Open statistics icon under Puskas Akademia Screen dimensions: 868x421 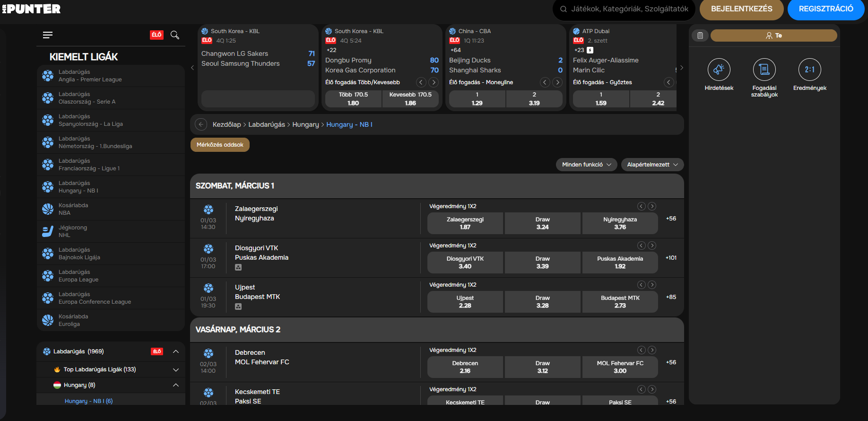click(238, 267)
